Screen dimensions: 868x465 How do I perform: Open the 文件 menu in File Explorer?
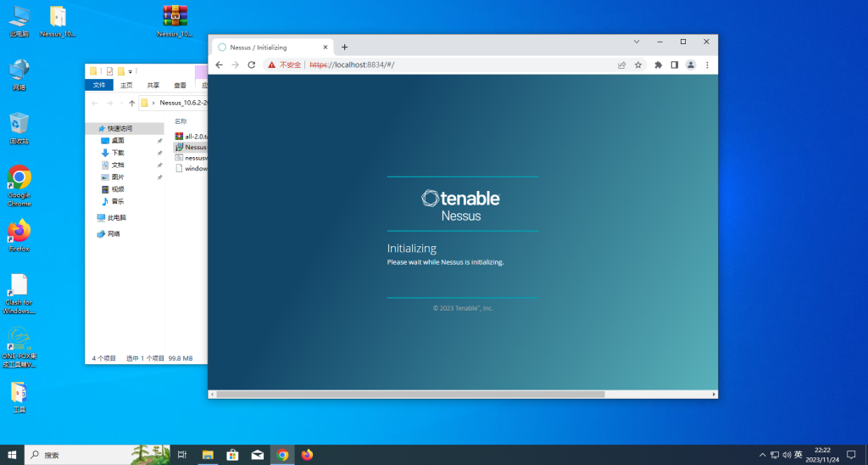(x=99, y=85)
